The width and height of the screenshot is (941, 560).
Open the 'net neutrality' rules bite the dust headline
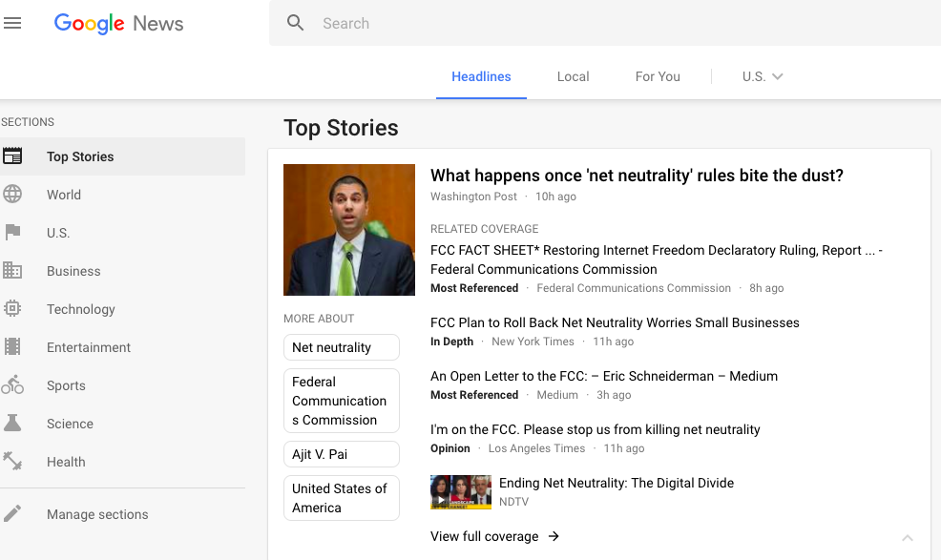pyautogui.click(x=637, y=176)
